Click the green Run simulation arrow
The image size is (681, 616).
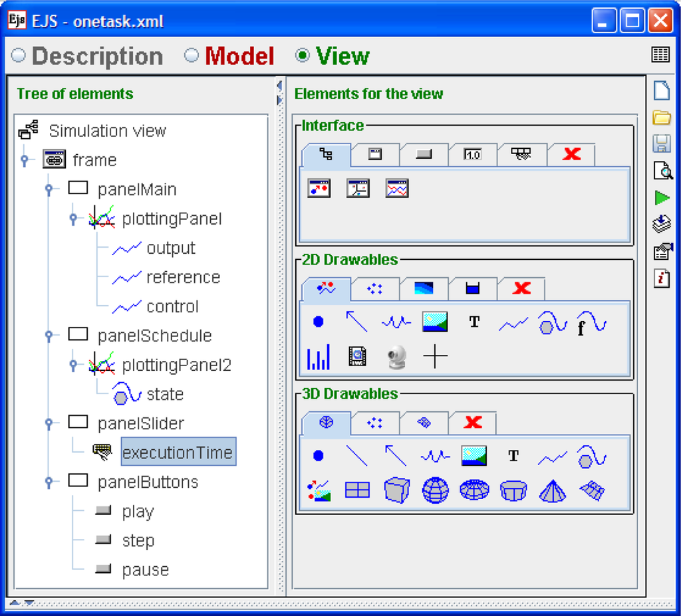tap(661, 198)
